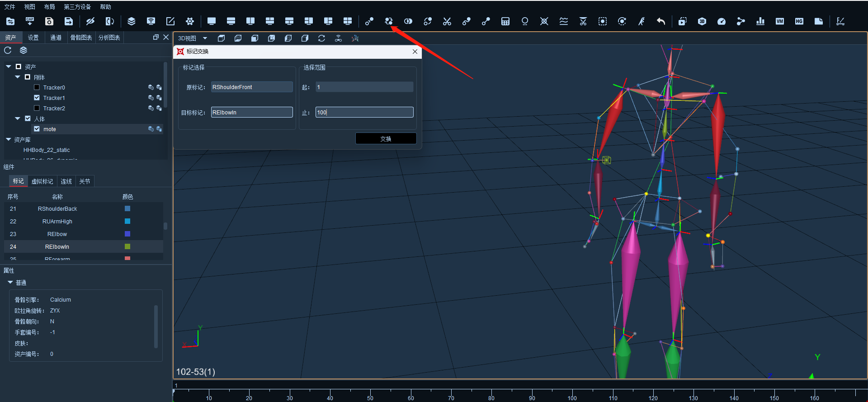Click the marker exchange toolbar icon

[389, 21]
